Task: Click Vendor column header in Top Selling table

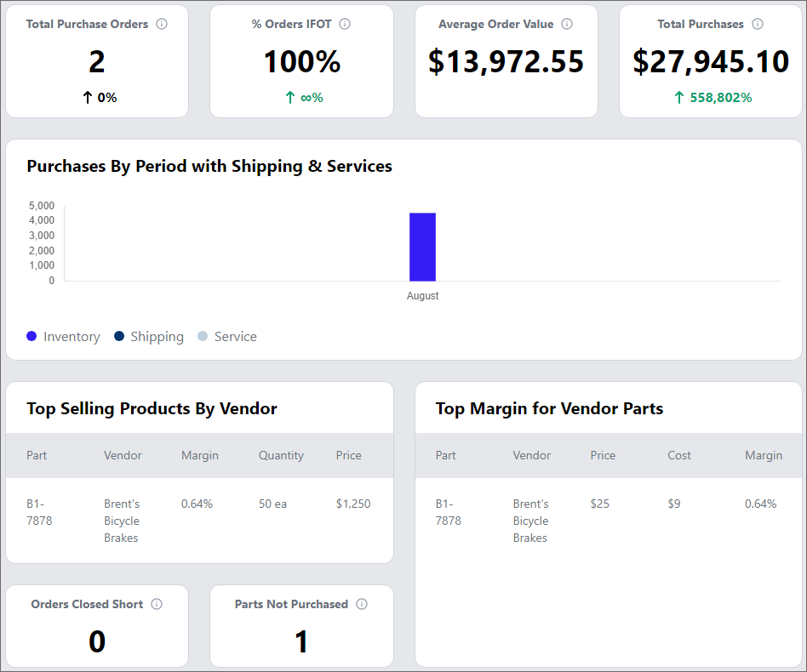Action: (123, 456)
